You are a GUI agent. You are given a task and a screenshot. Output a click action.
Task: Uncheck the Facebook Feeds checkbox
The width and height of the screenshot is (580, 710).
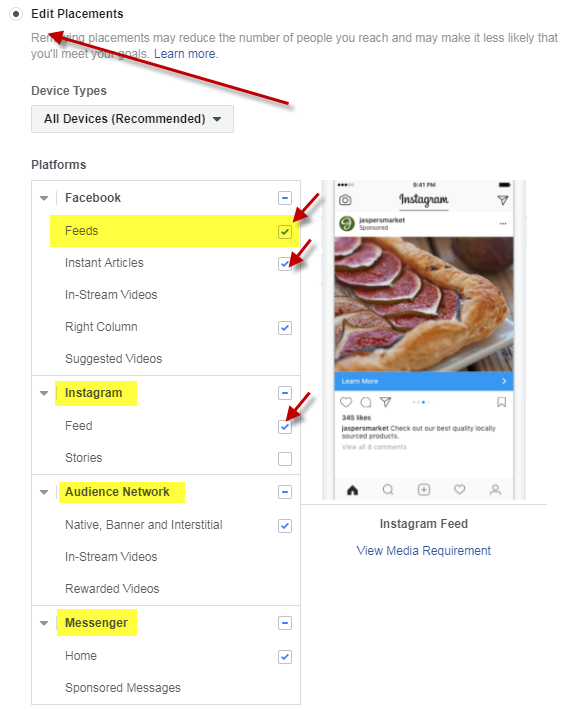point(285,232)
